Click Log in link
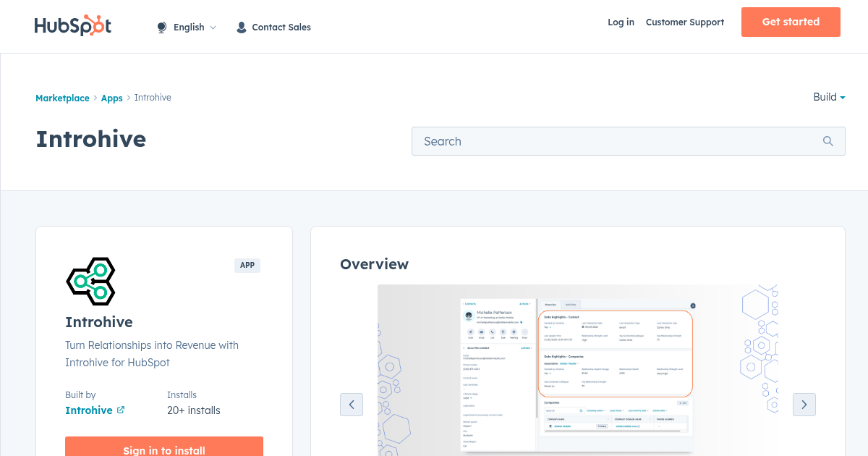This screenshot has height=456, width=868. pos(621,22)
